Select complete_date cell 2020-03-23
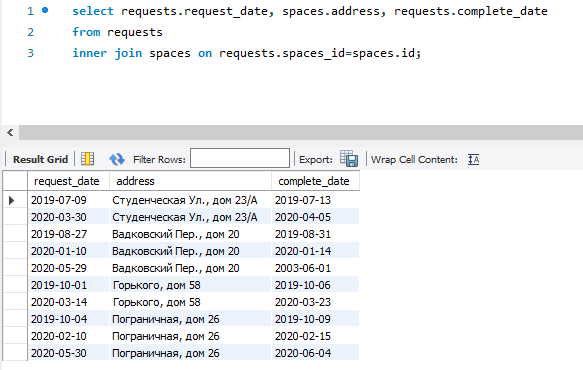Screen dimensions: 583x370 coord(316,302)
